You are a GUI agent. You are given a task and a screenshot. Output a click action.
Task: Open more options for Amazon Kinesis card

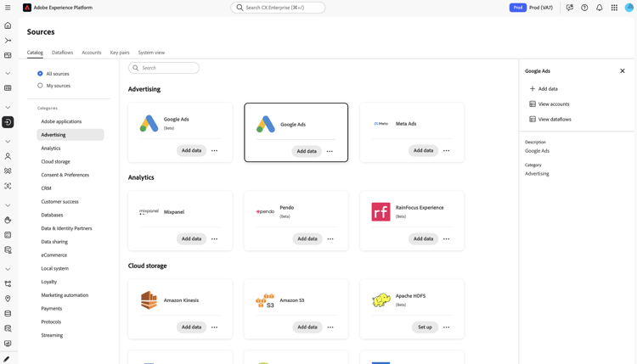[215, 327]
